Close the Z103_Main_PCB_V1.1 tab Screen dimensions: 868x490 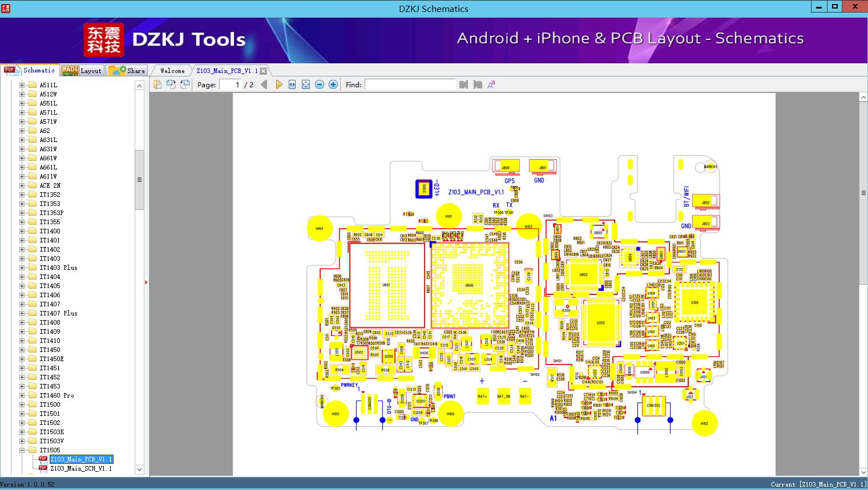[263, 71]
